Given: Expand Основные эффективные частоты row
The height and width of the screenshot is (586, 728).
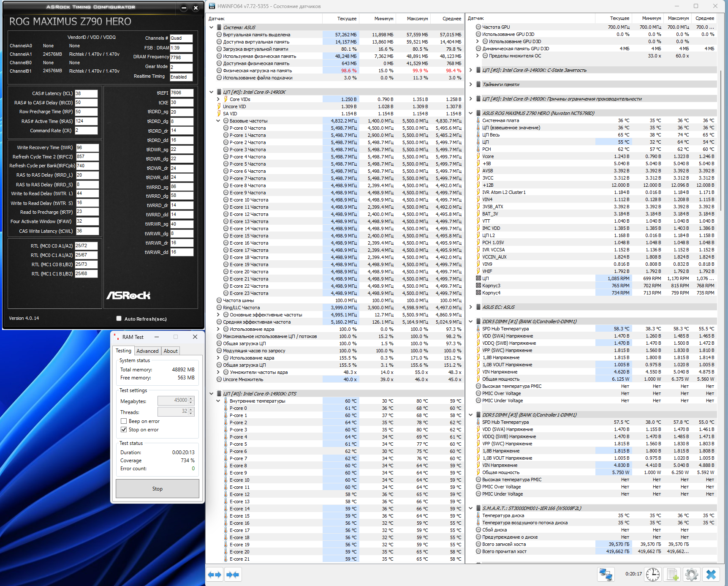Looking at the screenshot, I should tap(218, 315).
